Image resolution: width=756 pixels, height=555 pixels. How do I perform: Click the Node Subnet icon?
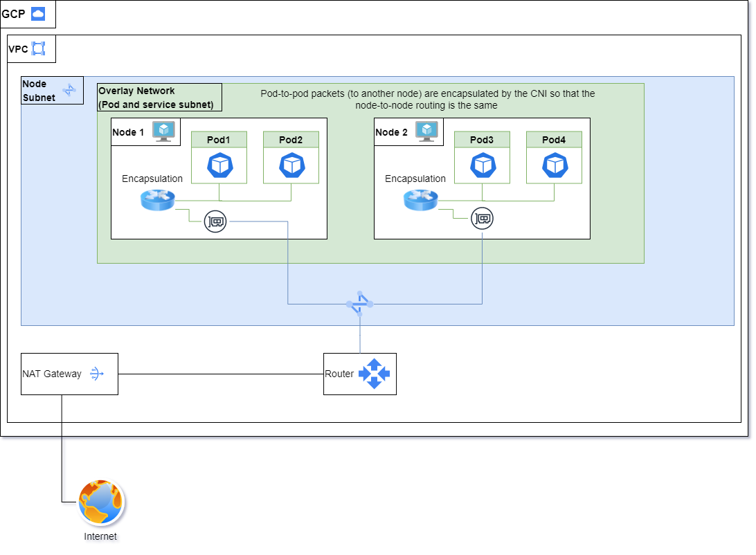point(69,90)
